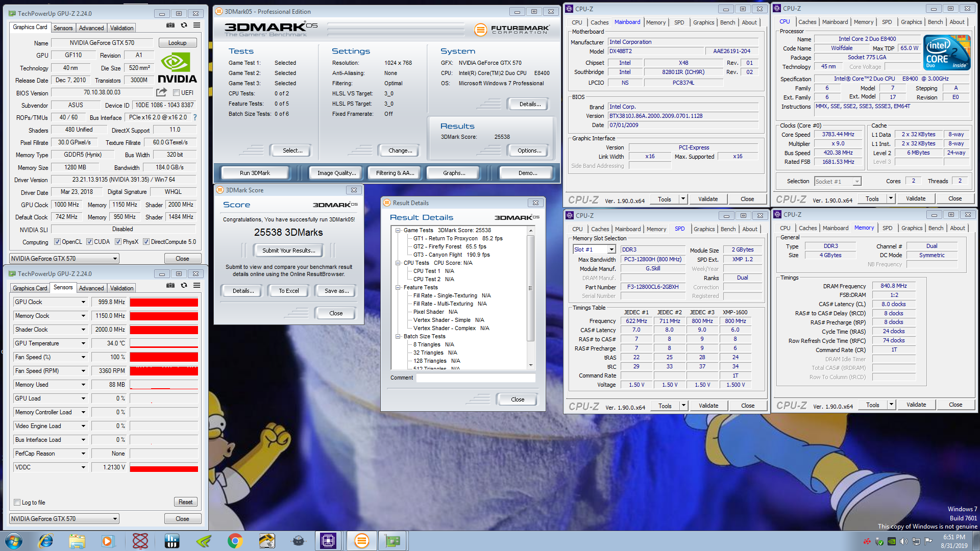Click Show Desktop strip on taskbar
980x551 pixels.
click(976, 541)
